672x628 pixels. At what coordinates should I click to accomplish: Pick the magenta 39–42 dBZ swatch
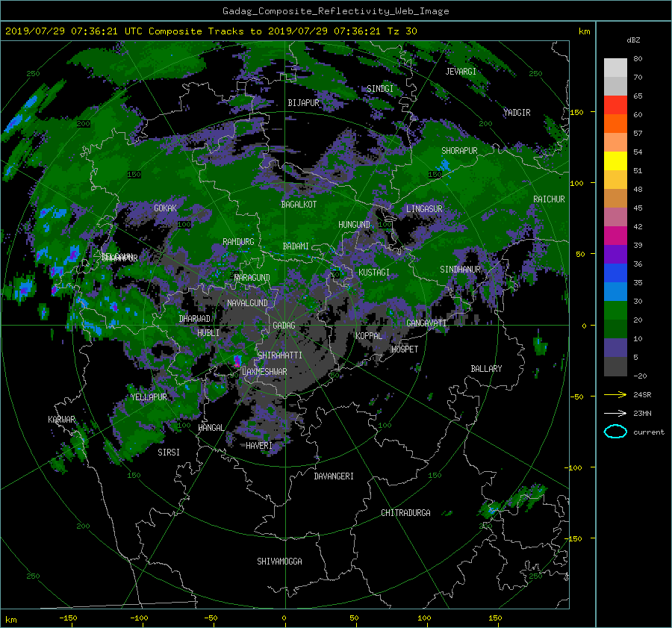tap(615, 236)
